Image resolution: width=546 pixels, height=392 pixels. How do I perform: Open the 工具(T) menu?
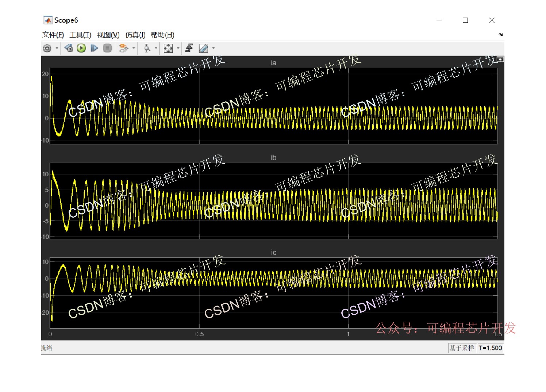pyautogui.click(x=80, y=35)
